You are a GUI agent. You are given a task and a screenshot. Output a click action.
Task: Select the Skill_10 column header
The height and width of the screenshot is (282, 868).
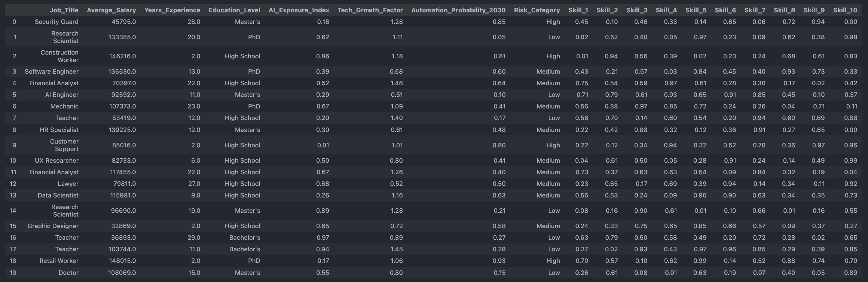[x=845, y=10]
